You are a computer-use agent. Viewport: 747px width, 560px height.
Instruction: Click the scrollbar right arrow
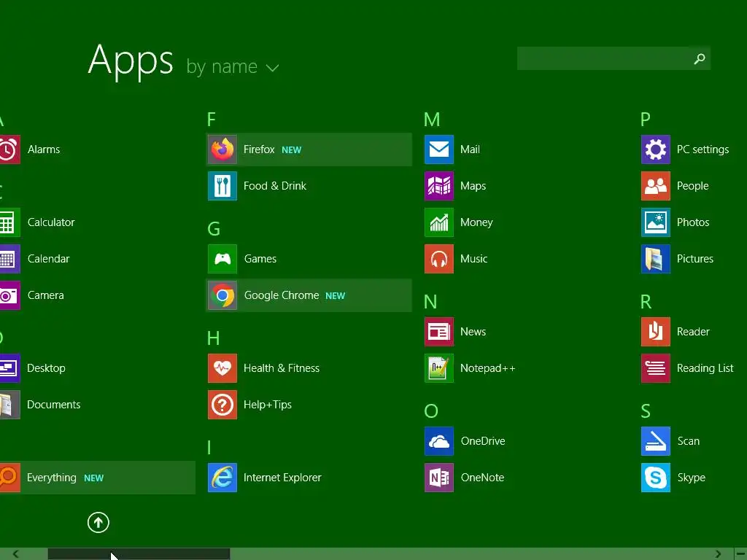[x=718, y=554]
